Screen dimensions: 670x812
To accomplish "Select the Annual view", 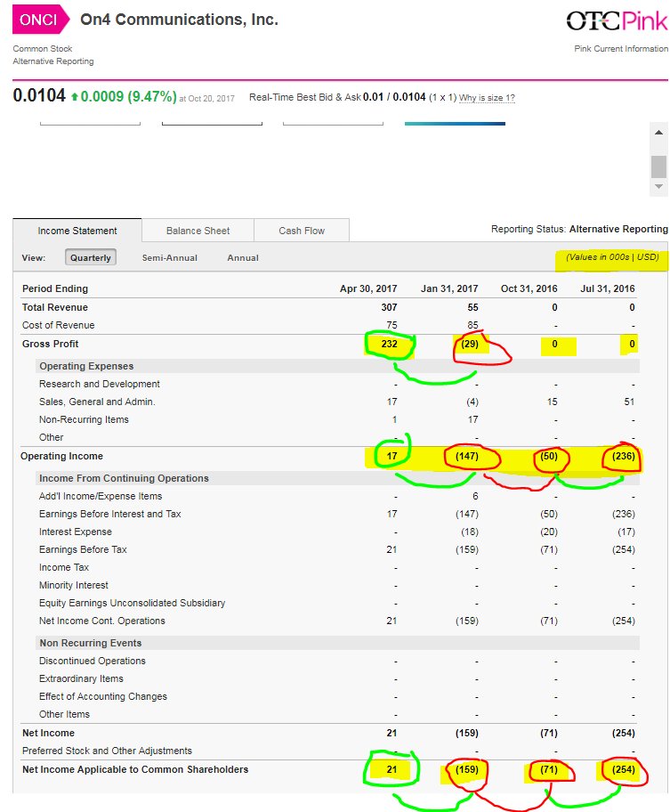I will (243, 258).
